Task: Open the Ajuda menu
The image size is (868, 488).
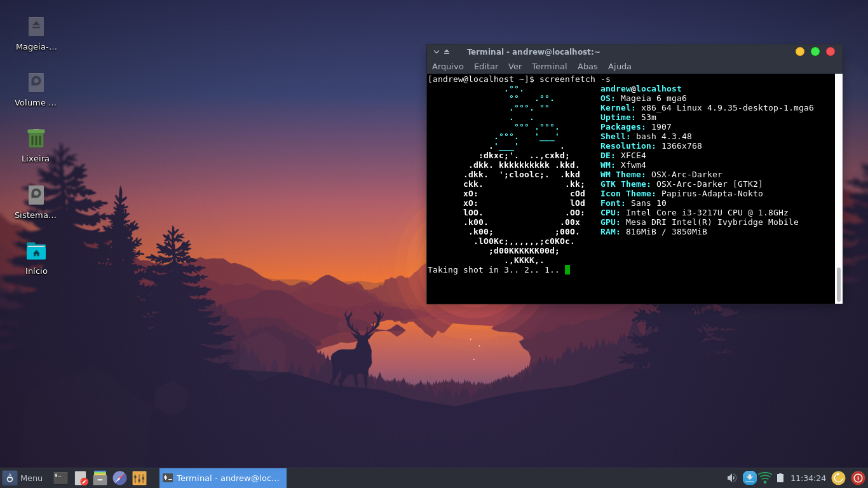Action: click(620, 66)
